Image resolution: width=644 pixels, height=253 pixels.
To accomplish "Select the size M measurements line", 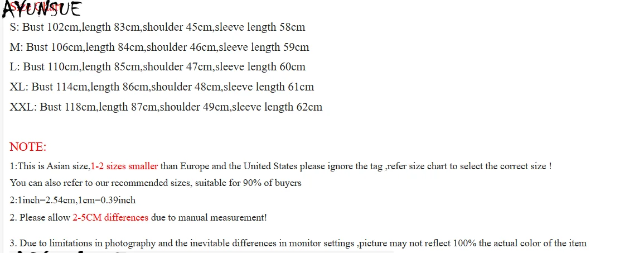I will pos(159,47).
